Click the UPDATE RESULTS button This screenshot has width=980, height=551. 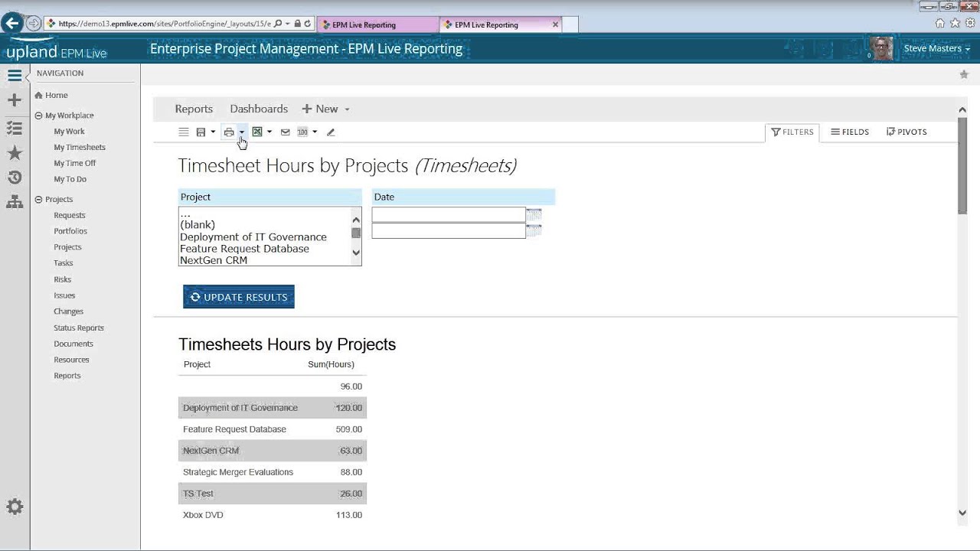pyautogui.click(x=239, y=297)
